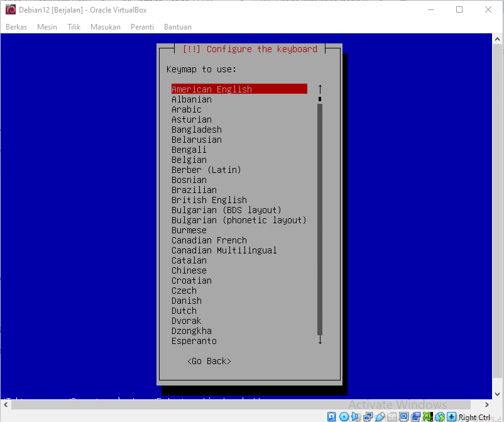The image size is (504, 422).
Task: Click the VirtualBox title bar logo
Action: (x=10, y=9)
